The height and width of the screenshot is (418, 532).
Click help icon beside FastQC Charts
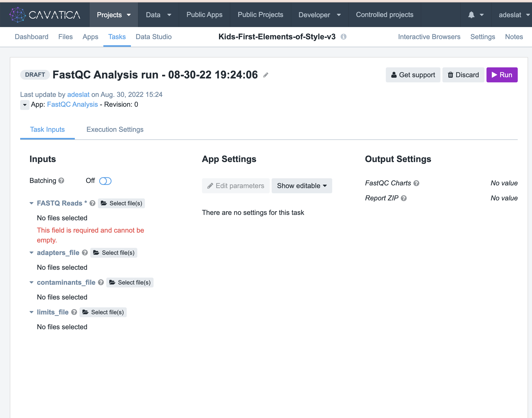[x=416, y=183]
